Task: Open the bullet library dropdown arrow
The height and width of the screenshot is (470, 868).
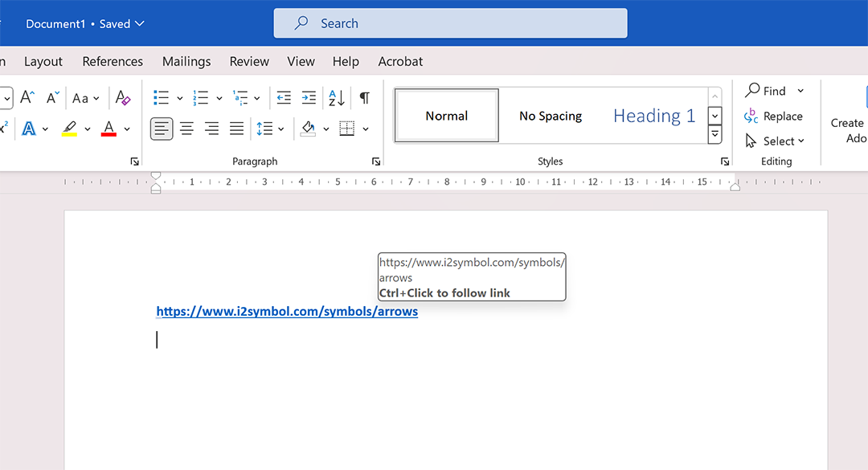Action: [x=179, y=99]
